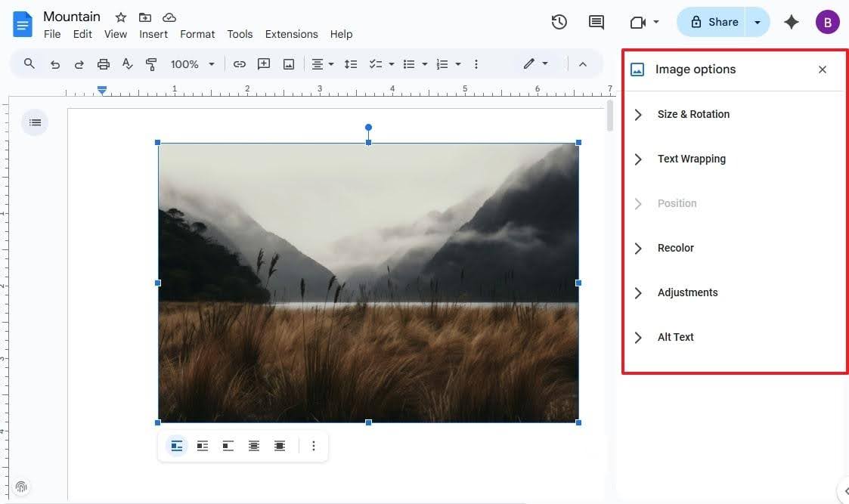Star the Mountain document
This screenshot has height=504, width=849.
(x=121, y=17)
